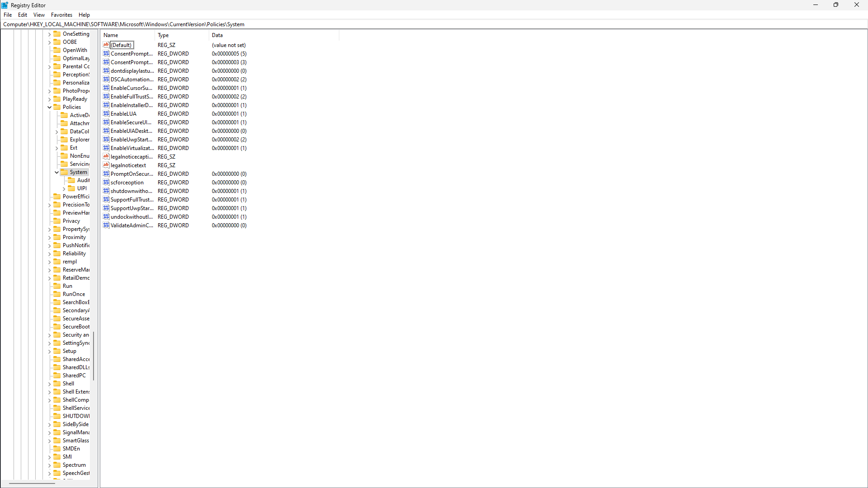Open the Favorites menu

click(61, 15)
